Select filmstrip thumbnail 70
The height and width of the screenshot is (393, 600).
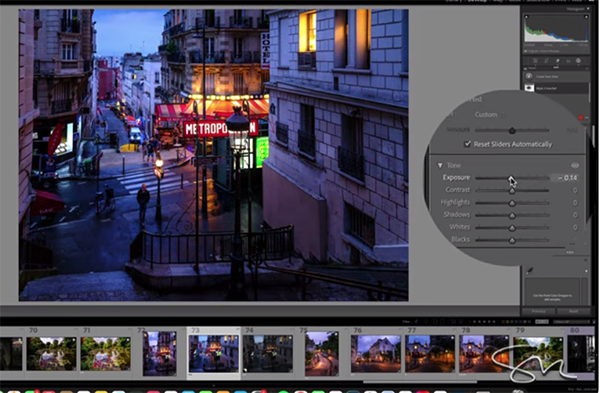tap(51, 353)
